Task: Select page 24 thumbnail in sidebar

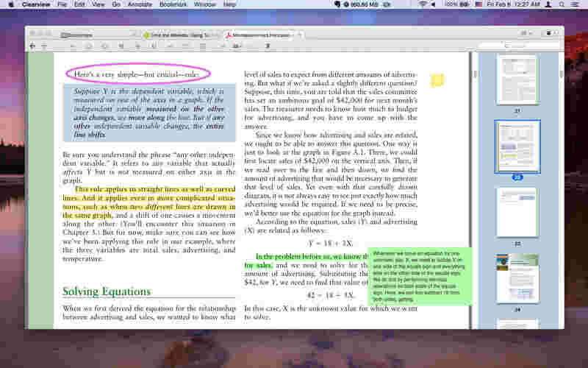Action: (x=517, y=280)
